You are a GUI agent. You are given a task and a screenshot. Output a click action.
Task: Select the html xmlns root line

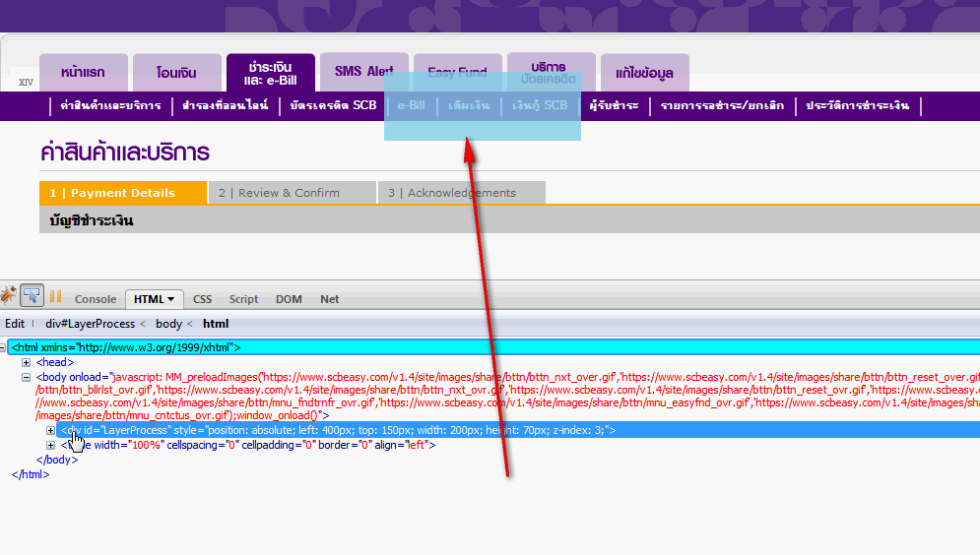click(493, 347)
